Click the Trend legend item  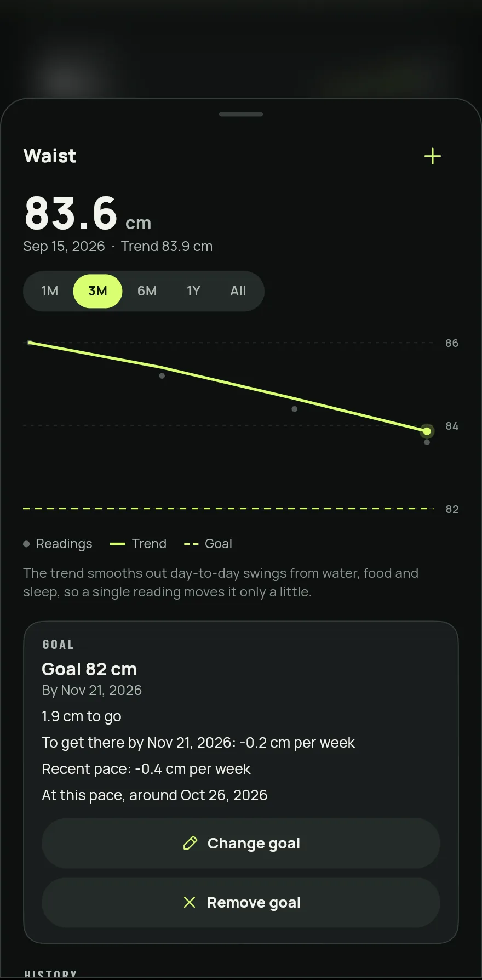click(138, 544)
